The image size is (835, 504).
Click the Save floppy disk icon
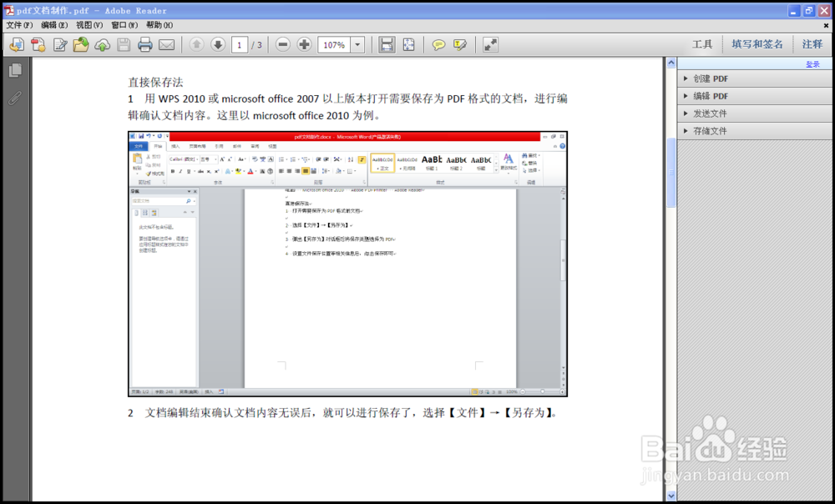pyautogui.click(x=124, y=45)
